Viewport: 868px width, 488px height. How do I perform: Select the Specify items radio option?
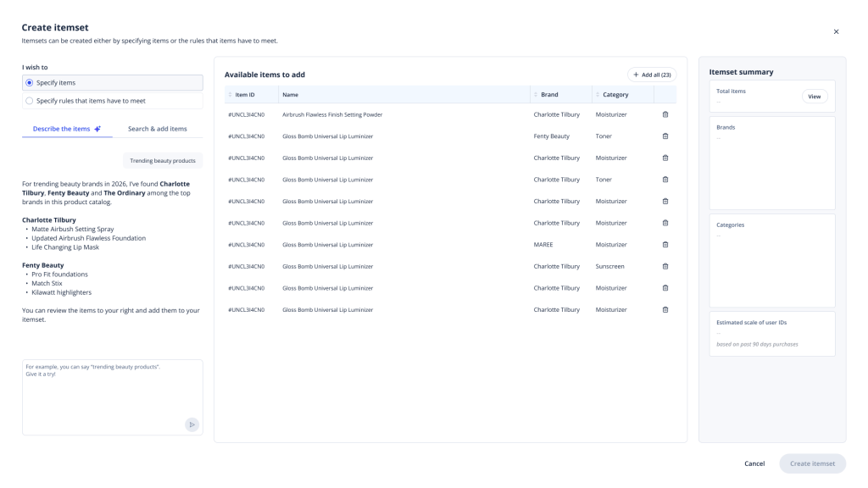pos(113,82)
